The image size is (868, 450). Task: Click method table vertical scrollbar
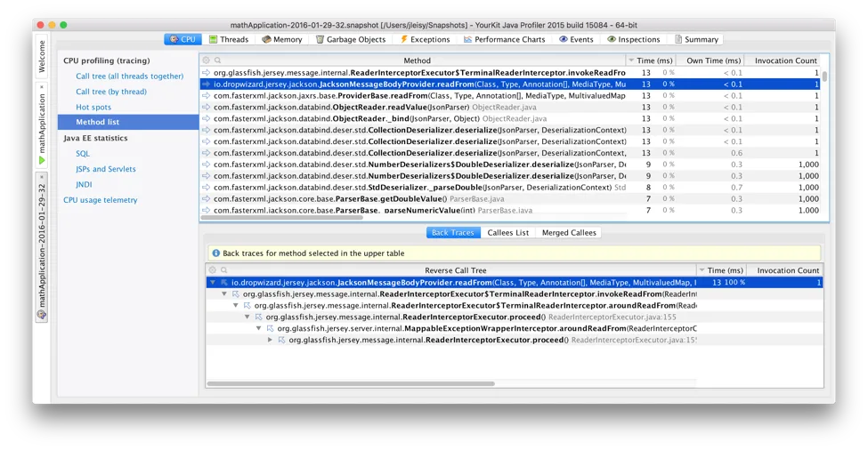[x=824, y=76]
